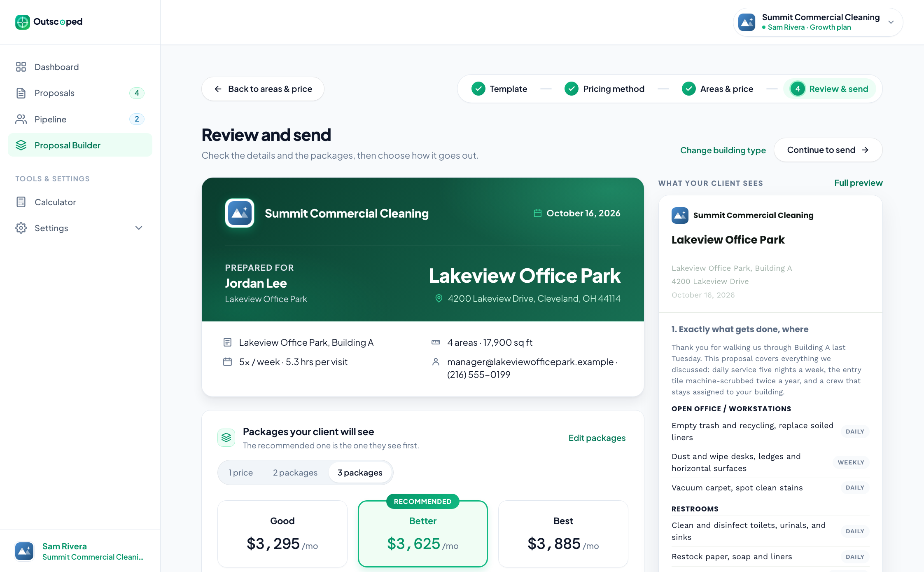Screen dimensions: 924x572
Task: Click step 4 number badge
Action: 798,89
